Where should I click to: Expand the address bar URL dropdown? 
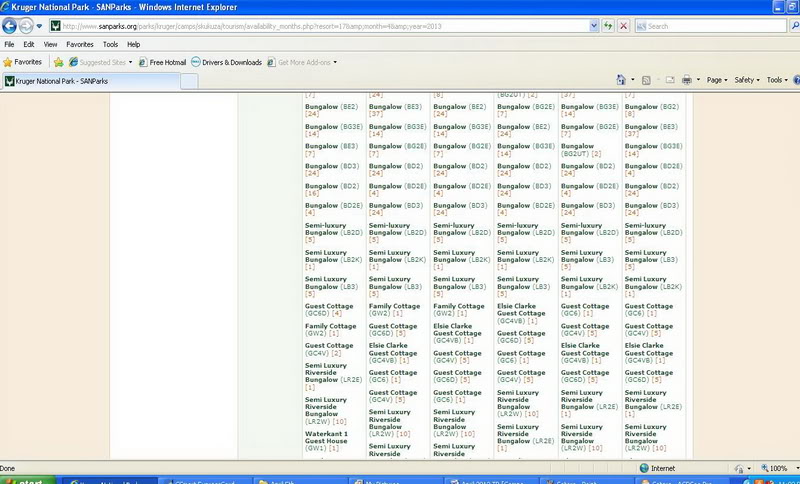(x=594, y=26)
